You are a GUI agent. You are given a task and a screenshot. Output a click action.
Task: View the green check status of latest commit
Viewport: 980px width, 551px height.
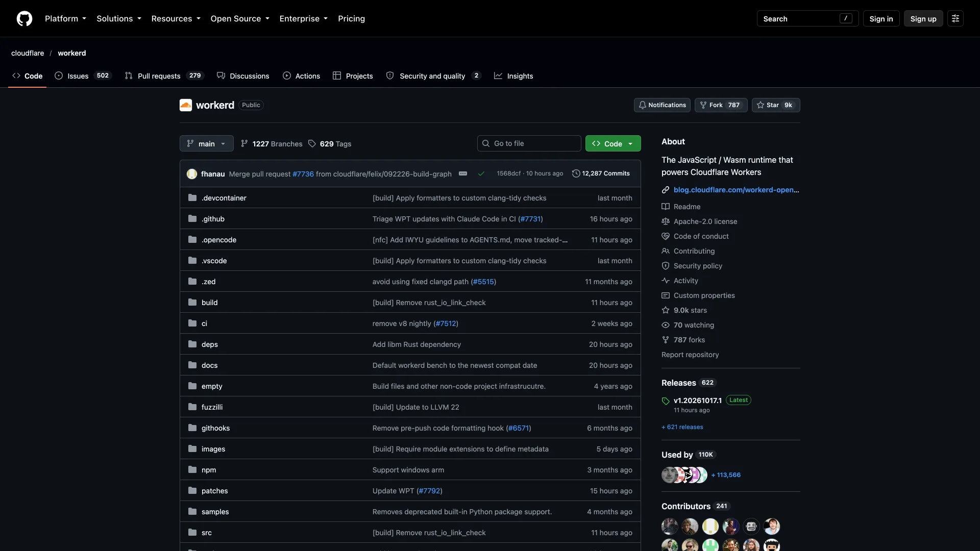coord(481,174)
